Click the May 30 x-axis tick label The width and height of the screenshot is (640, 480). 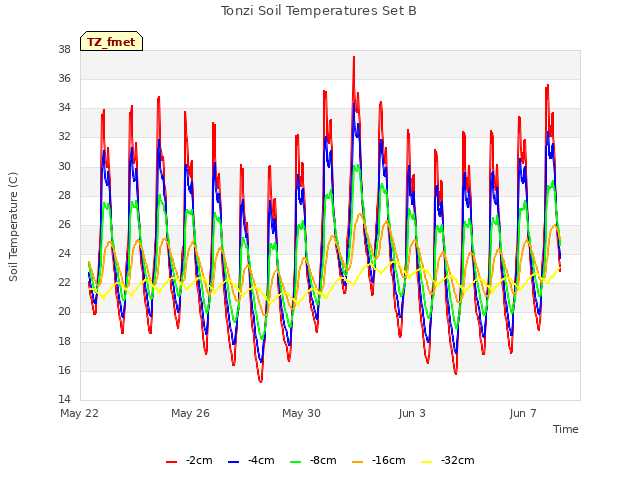click(x=301, y=413)
